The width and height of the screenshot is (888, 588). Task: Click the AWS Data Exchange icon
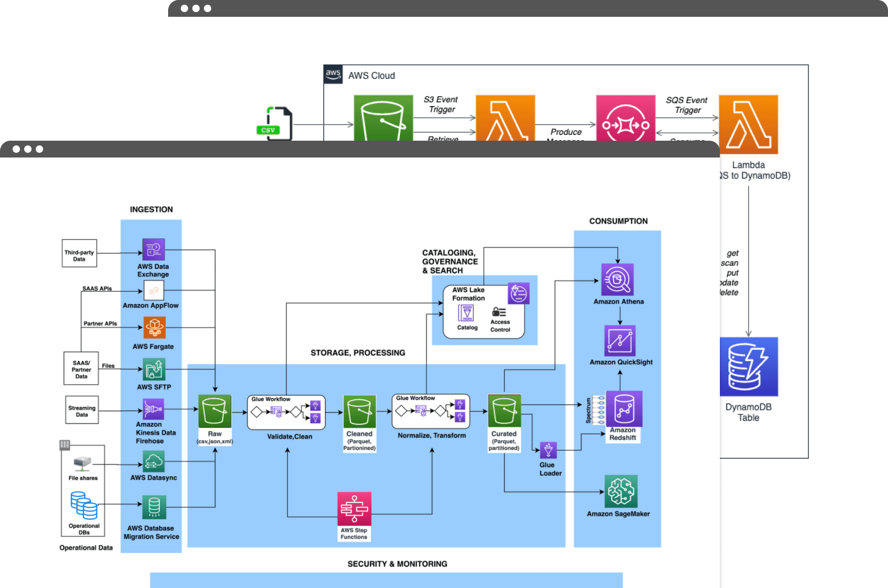click(153, 249)
